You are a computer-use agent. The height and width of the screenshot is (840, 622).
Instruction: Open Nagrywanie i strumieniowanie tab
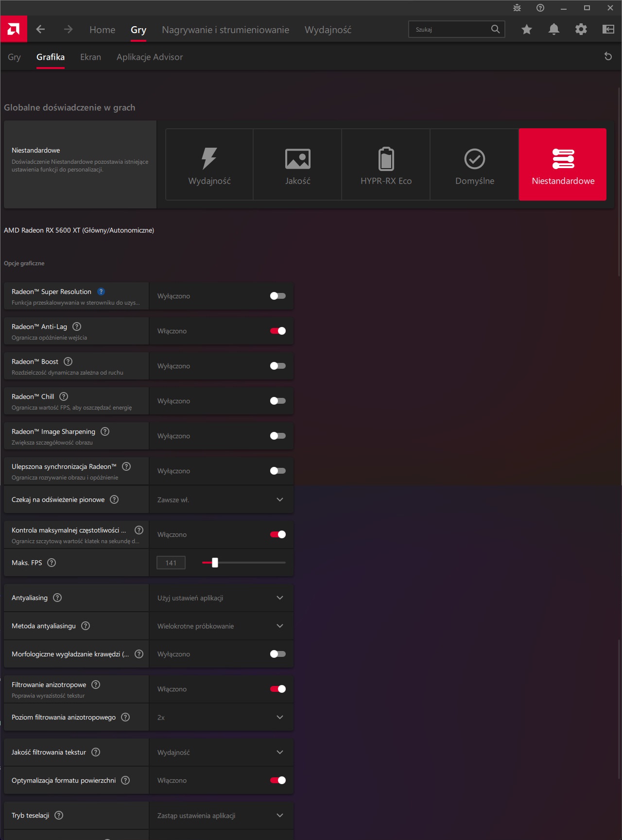pos(225,30)
